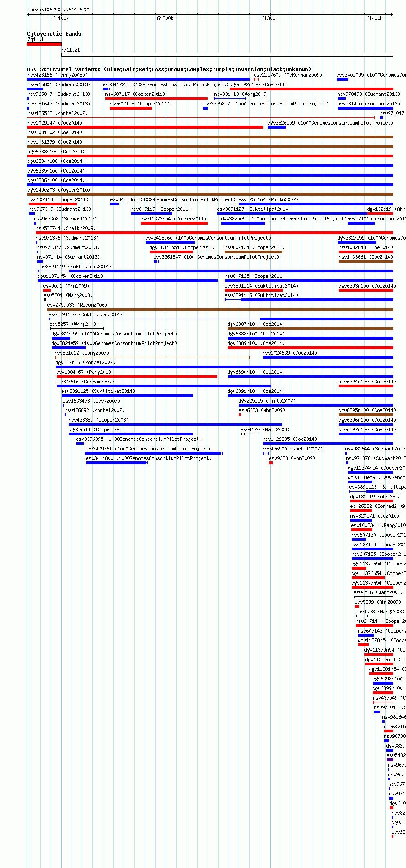Screen dimensions: 406x868
Task: Select the 7q11.21 cytogenetic band box
Action: tap(227, 55)
